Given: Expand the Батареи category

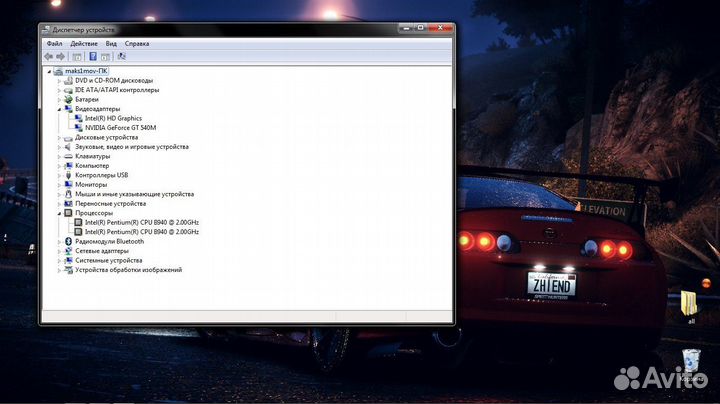Looking at the screenshot, I should coord(59,100).
